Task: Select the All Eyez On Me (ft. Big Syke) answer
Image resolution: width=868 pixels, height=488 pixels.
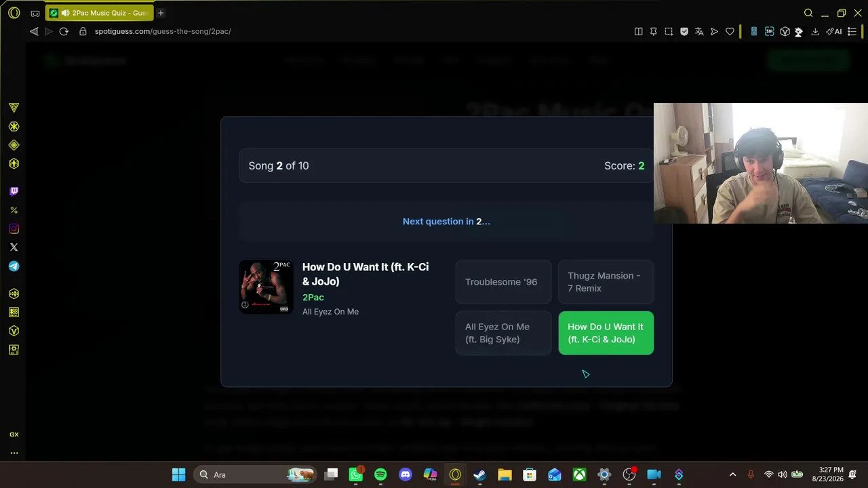Action: (x=503, y=333)
